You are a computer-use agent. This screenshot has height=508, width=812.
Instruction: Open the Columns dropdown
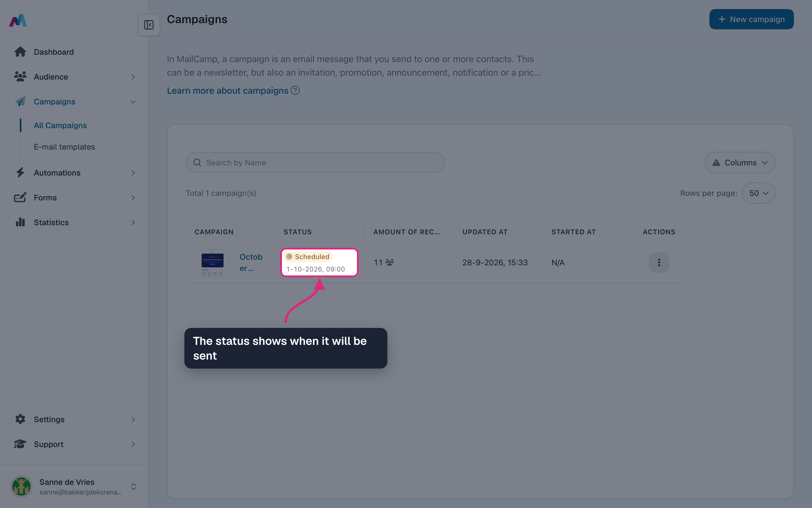[740, 163]
